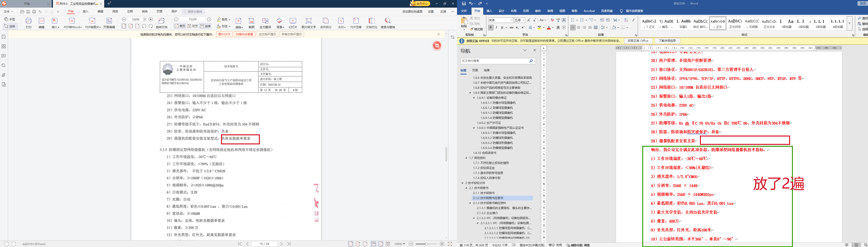Center-align the paragraph in Word
This screenshot has width=868, height=247.
[x=579, y=28]
